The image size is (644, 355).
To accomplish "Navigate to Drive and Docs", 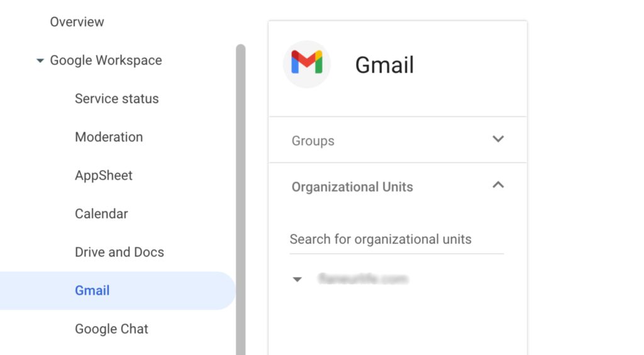I will [119, 252].
